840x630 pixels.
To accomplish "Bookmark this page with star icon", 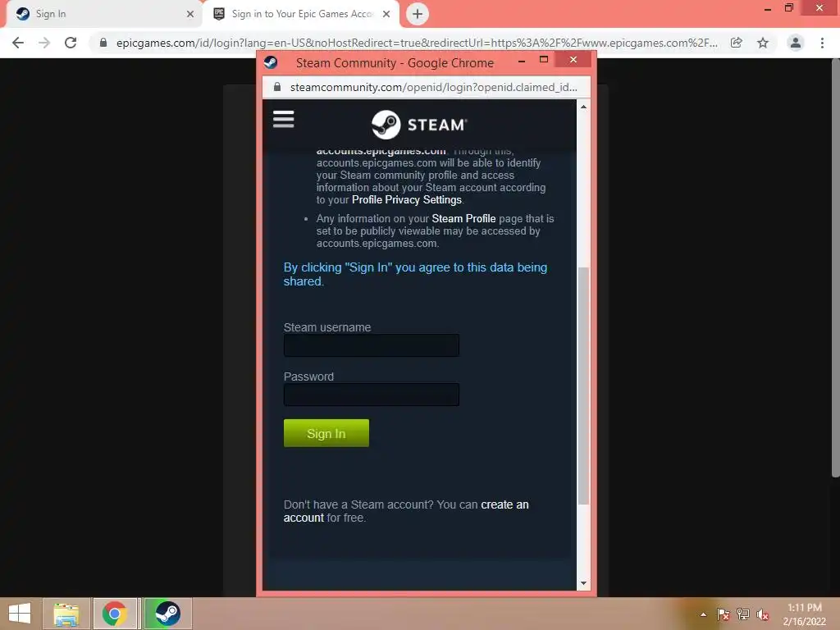I will (763, 43).
